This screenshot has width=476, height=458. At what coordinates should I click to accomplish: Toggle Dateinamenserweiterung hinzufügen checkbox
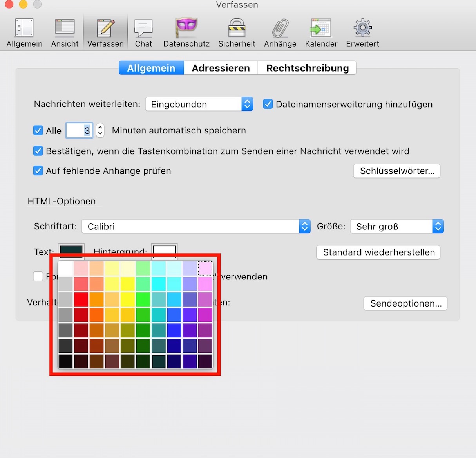[x=268, y=104]
